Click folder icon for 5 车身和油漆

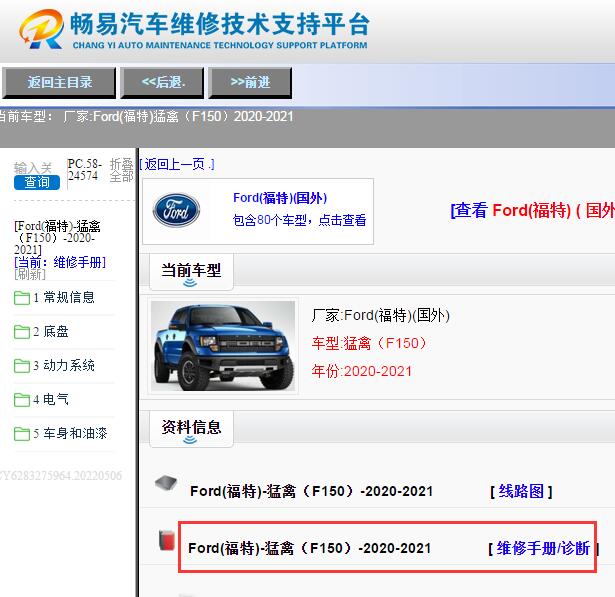pos(22,434)
